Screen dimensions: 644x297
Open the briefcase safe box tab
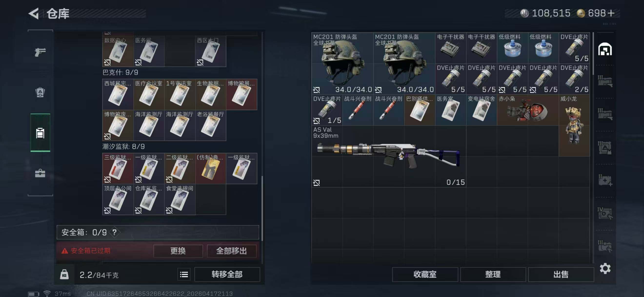coord(40,173)
